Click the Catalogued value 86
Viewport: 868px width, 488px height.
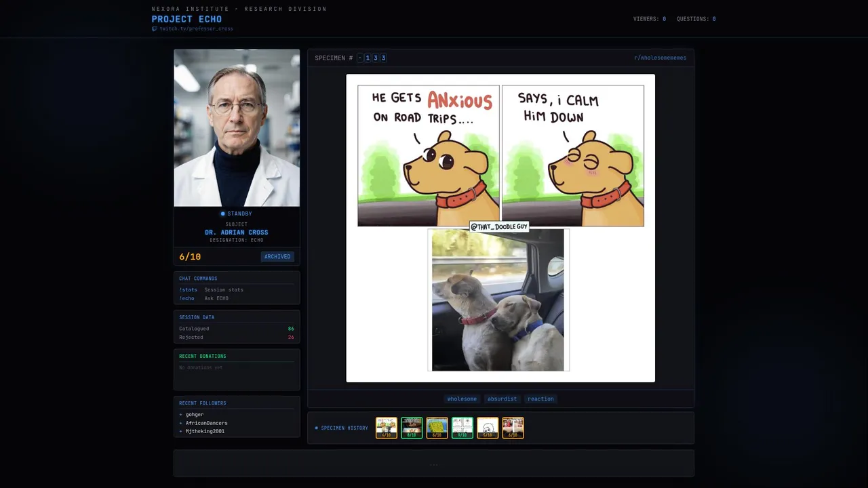coord(291,329)
